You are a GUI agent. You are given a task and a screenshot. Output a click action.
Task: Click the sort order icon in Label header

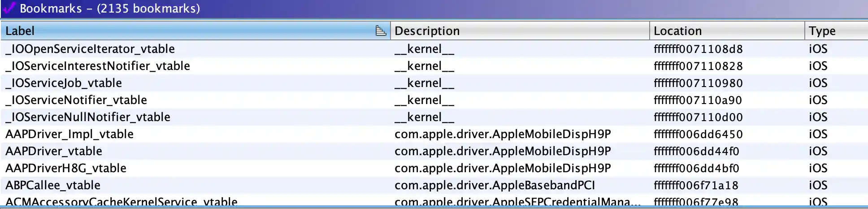pos(380,30)
